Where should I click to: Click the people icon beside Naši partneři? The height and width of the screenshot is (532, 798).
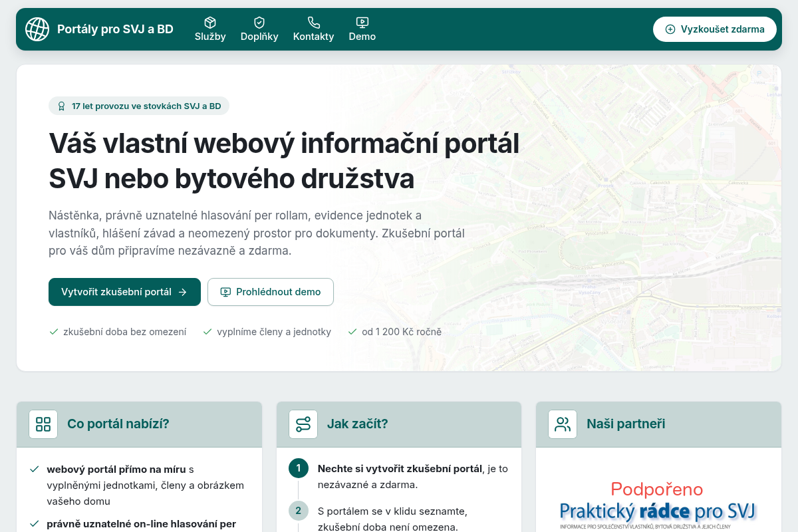[x=563, y=424]
